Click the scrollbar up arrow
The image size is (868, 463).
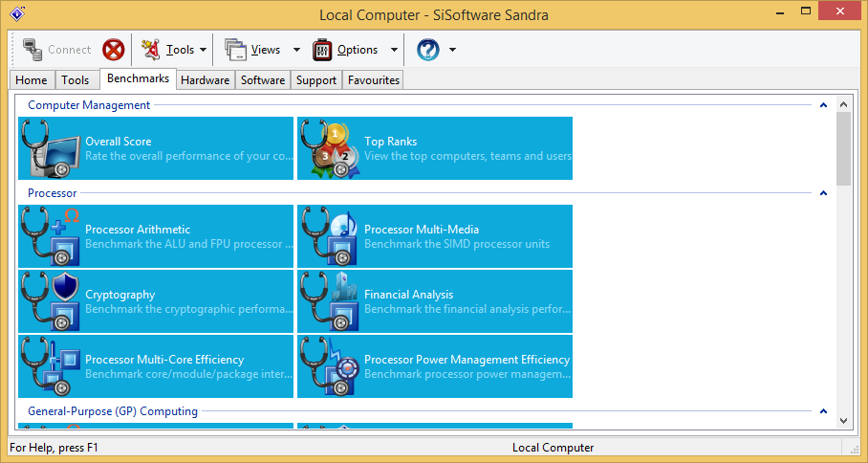click(843, 104)
